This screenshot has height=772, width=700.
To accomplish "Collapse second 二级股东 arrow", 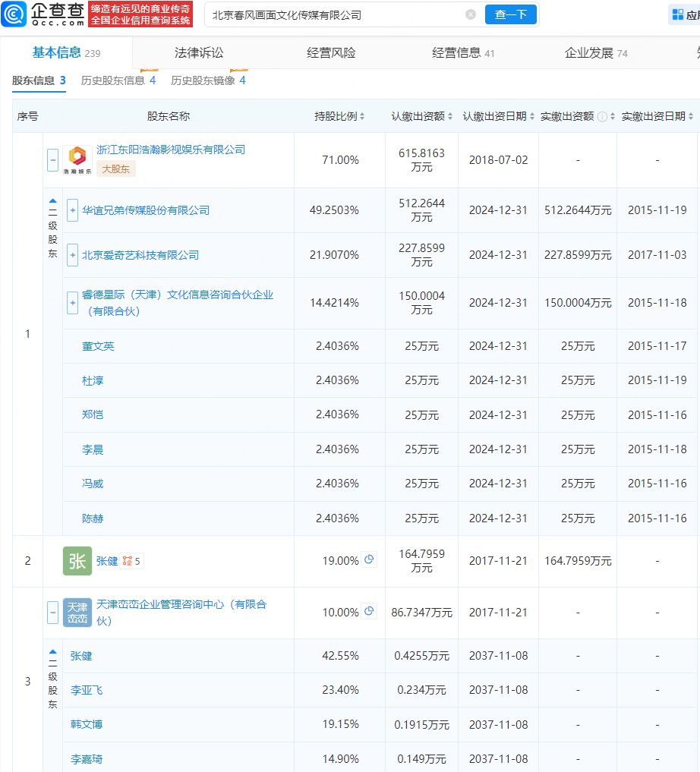I will coord(52,652).
